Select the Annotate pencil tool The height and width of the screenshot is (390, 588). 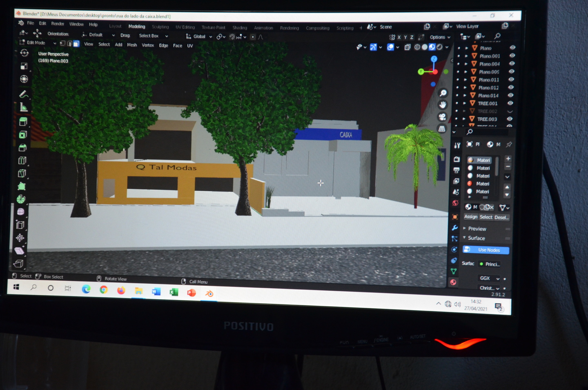tap(24, 94)
